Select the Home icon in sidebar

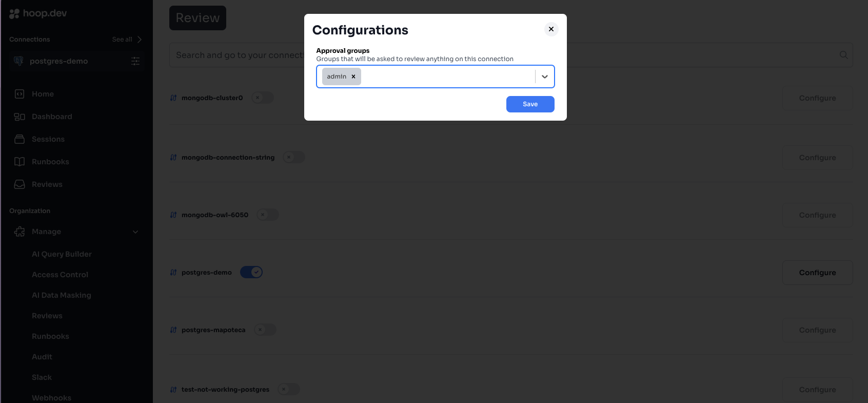(19, 93)
